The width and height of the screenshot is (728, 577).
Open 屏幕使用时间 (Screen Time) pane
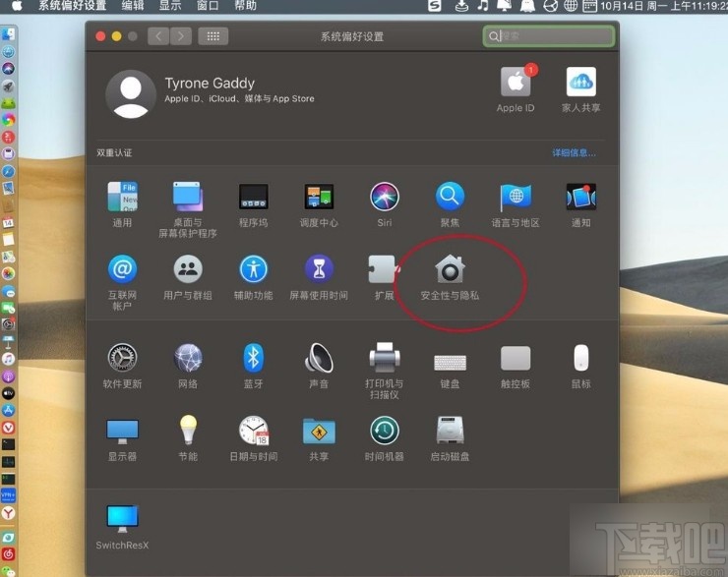pos(319,269)
